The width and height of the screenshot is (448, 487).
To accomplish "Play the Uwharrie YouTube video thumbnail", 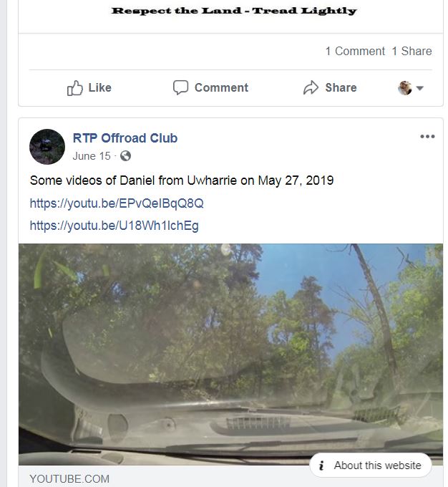I will (230, 351).
